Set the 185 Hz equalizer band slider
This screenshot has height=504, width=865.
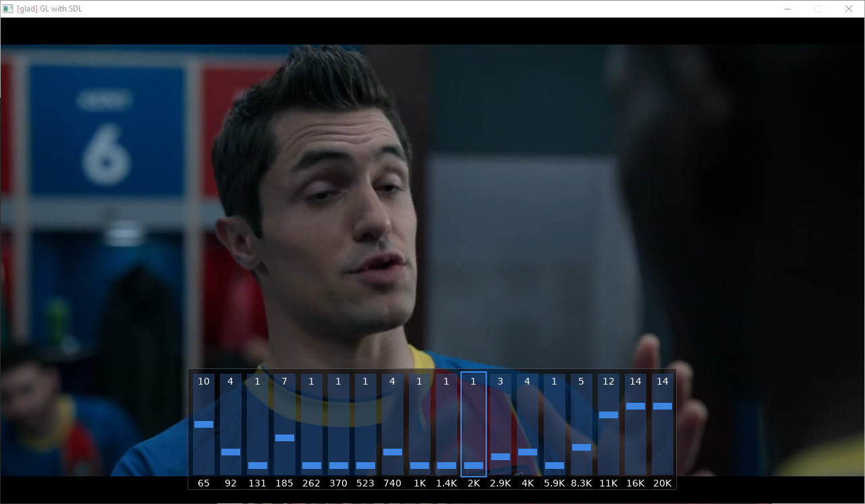point(285,424)
